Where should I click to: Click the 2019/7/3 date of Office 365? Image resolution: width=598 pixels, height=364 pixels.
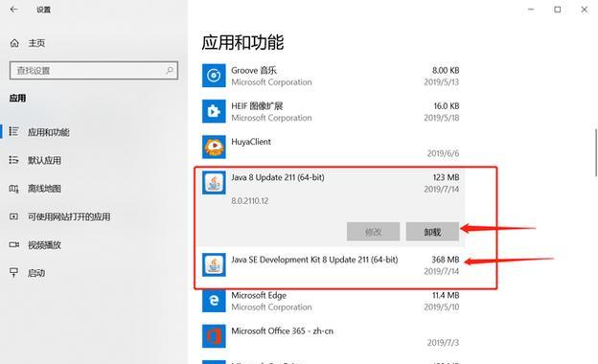443,343
